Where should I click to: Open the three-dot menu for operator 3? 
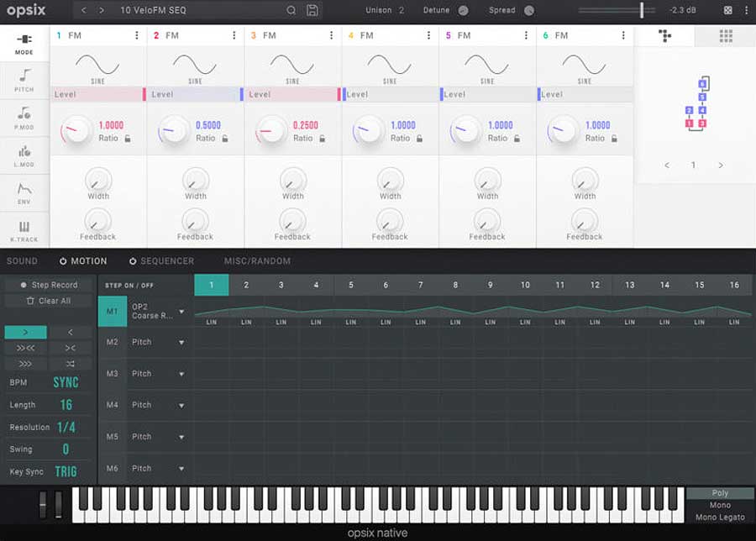pyautogui.click(x=331, y=35)
